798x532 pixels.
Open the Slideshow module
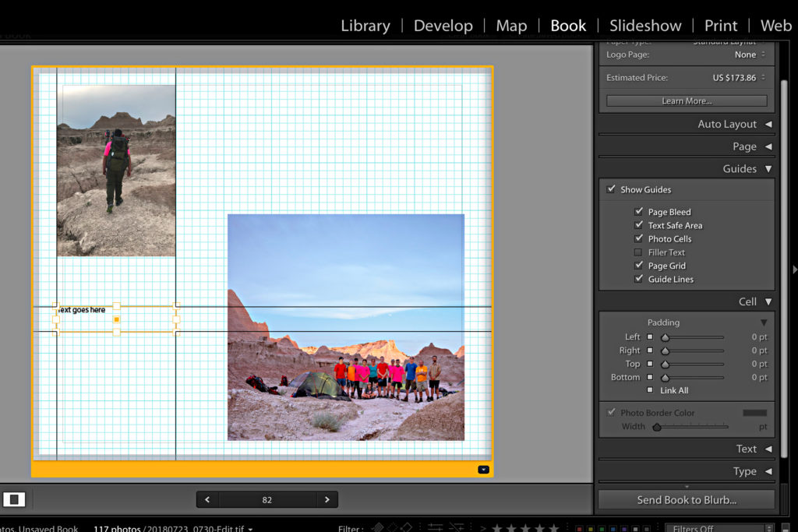pos(645,26)
